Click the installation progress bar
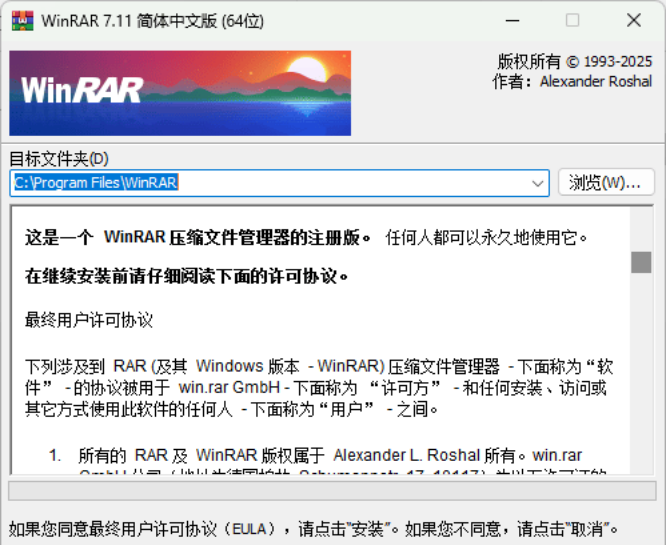Screen dimensions: 666x545 coord(332,491)
